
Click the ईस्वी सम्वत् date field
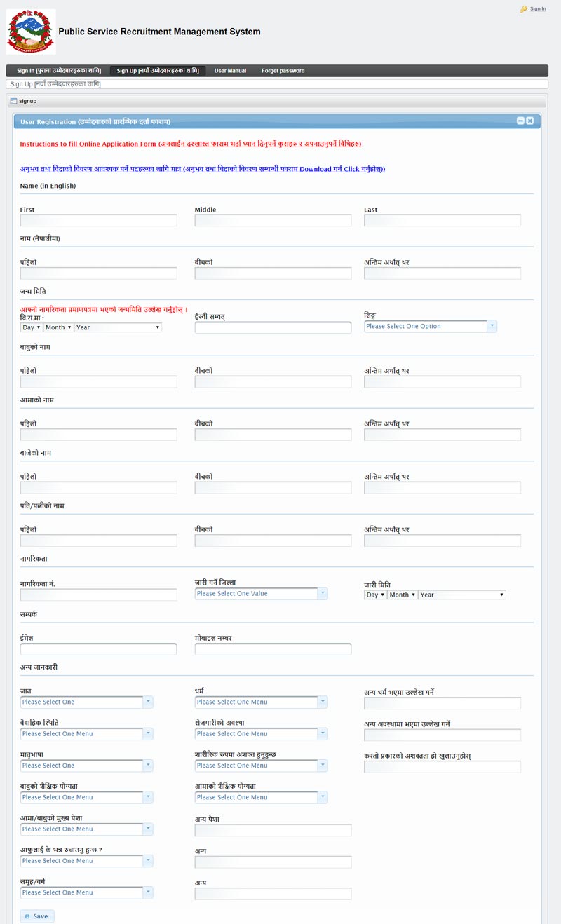click(273, 327)
